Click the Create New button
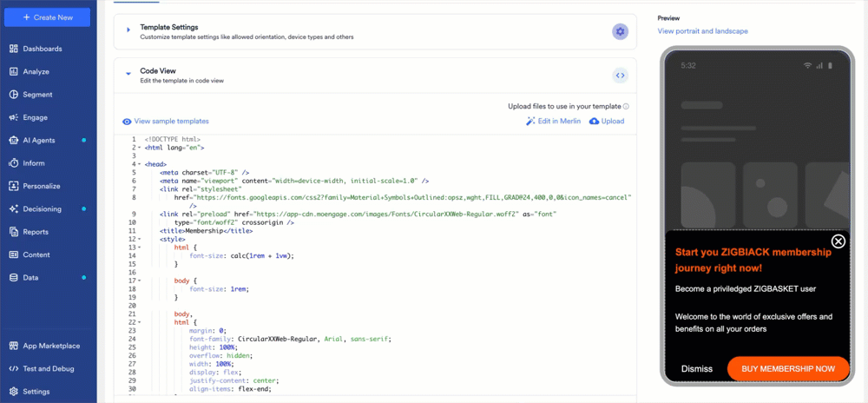 47,17
